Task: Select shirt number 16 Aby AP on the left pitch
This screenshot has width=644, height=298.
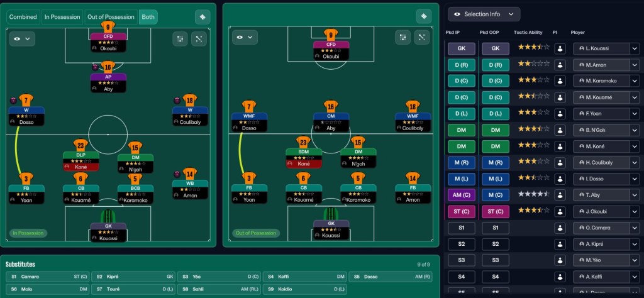Action: [x=108, y=67]
